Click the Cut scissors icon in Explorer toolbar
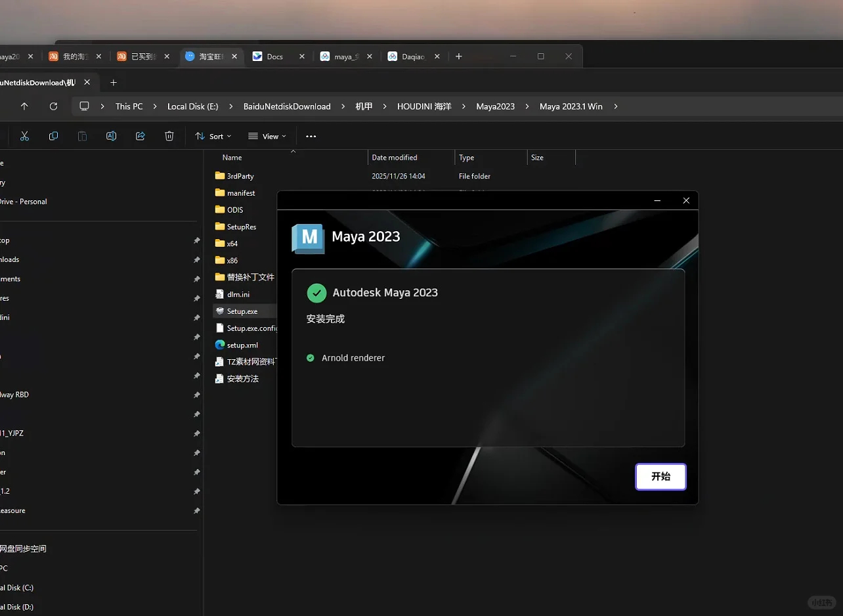843x616 pixels. (x=24, y=136)
